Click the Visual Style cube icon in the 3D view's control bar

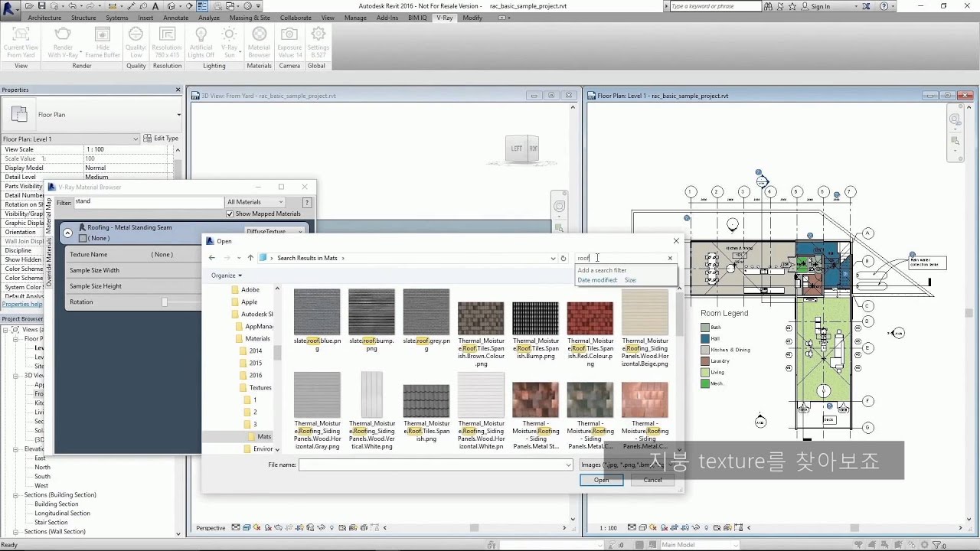[248, 527]
